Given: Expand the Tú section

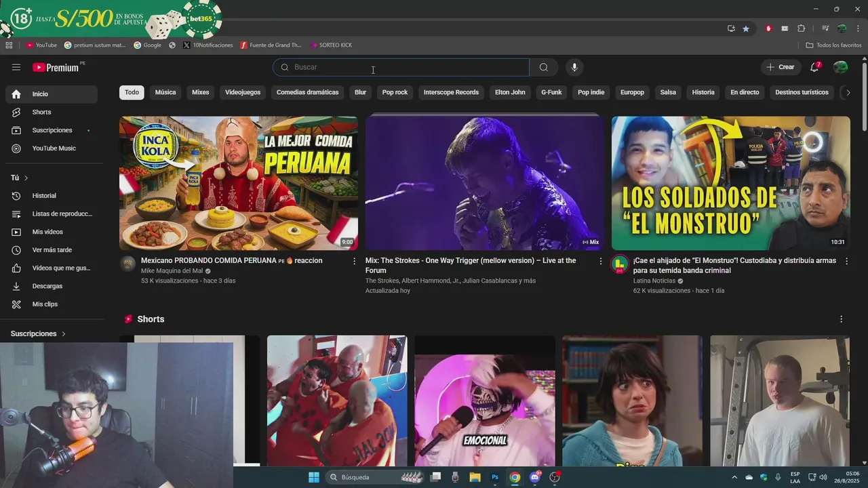Looking at the screenshot, I should (x=20, y=178).
